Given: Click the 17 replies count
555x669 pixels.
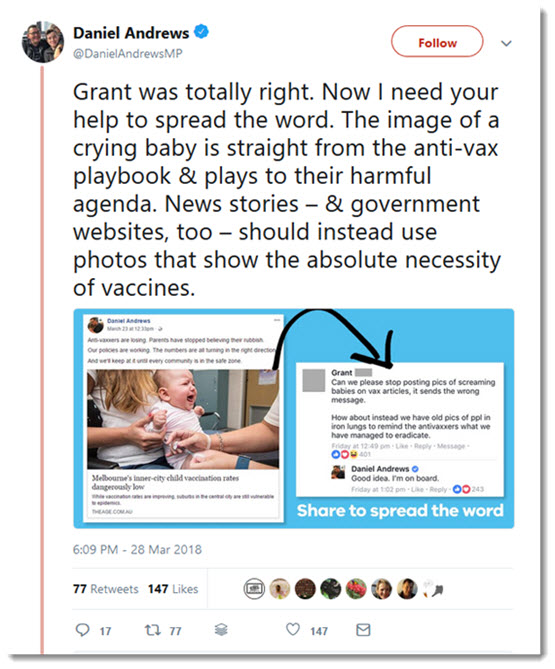Looking at the screenshot, I should [105, 631].
